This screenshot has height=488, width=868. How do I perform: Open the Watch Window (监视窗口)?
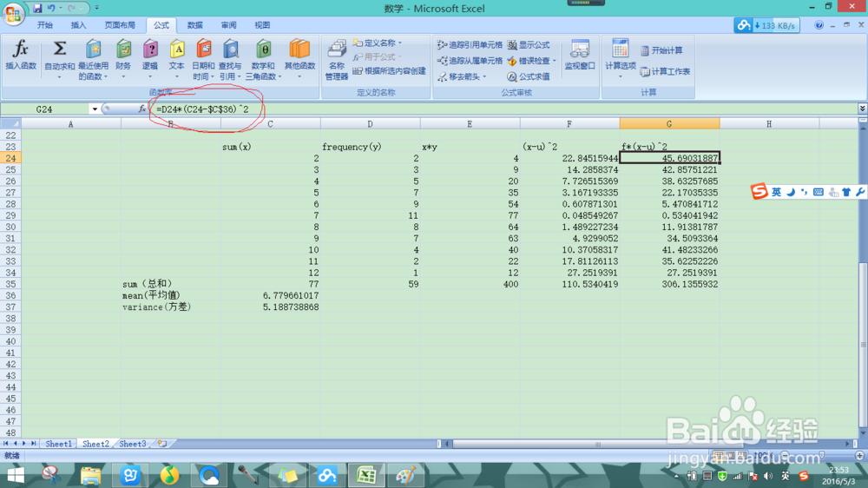point(580,56)
